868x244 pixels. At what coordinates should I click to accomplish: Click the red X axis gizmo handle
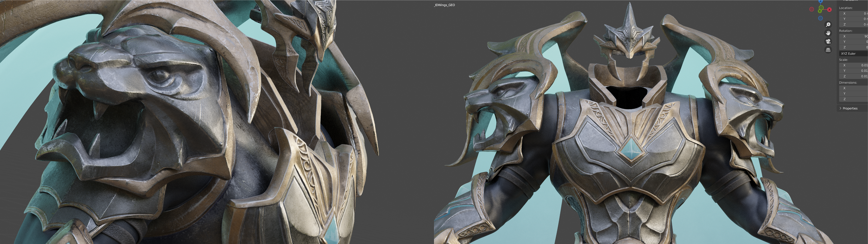click(x=829, y=10)
